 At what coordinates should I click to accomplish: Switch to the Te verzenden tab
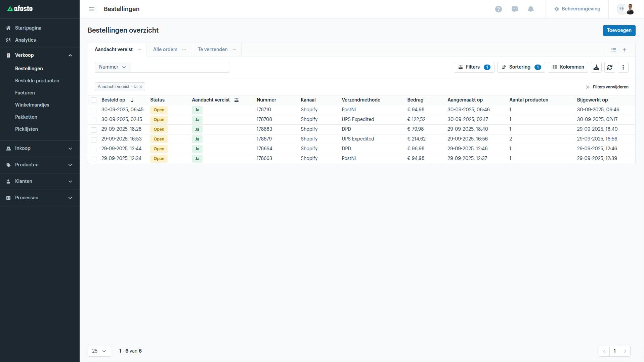tap(213, 50)
